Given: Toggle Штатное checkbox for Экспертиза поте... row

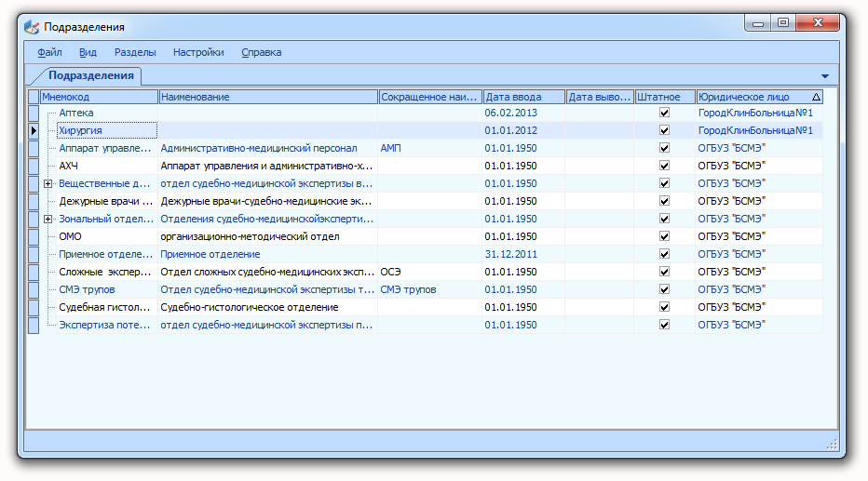Looking at the screenshot, I should pyautogui.click(x=664, y=325).
